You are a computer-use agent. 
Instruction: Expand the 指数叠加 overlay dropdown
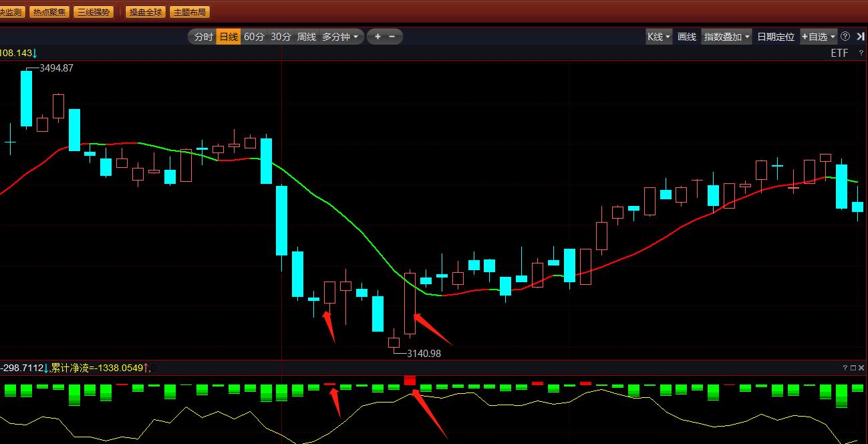pyautogui.click(x=726, y=37)
